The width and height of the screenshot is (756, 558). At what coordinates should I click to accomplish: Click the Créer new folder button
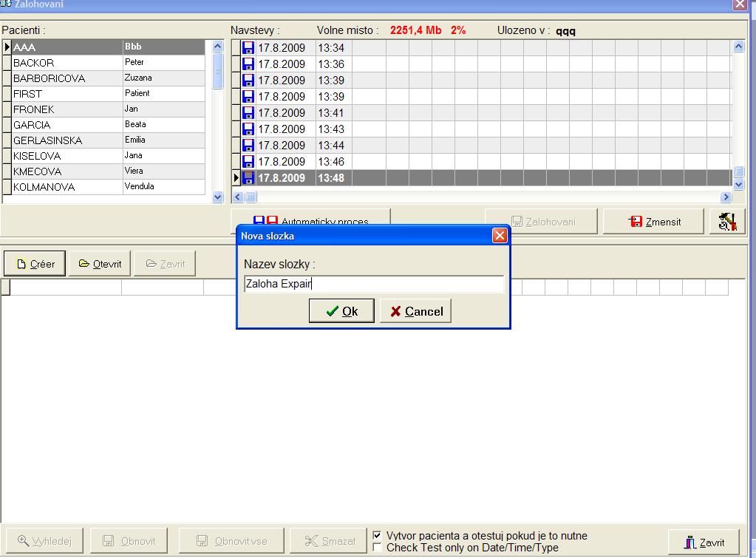(35, 264)
